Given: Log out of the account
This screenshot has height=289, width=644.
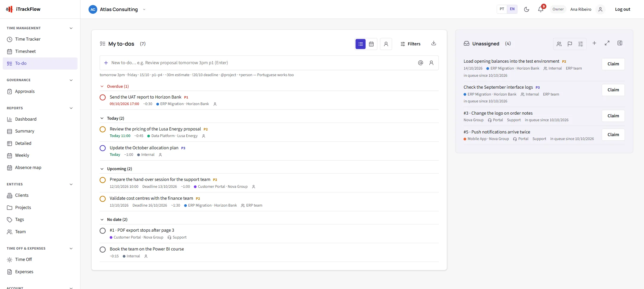Looking at the screenshot, I should (x=623, y=9).
